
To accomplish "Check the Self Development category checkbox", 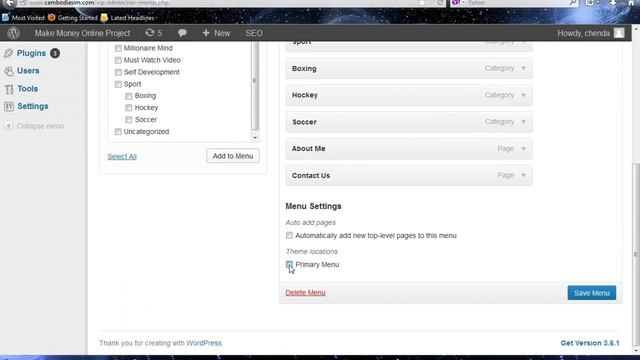I will [118, 72].
